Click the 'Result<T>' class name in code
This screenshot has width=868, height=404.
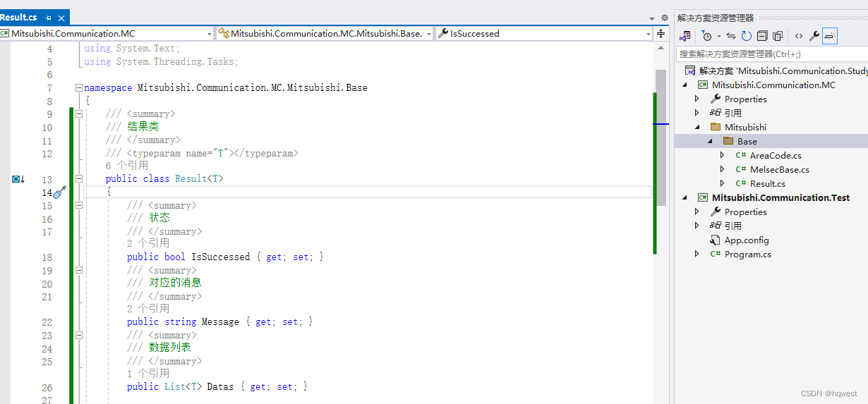(x=199, y=179)
